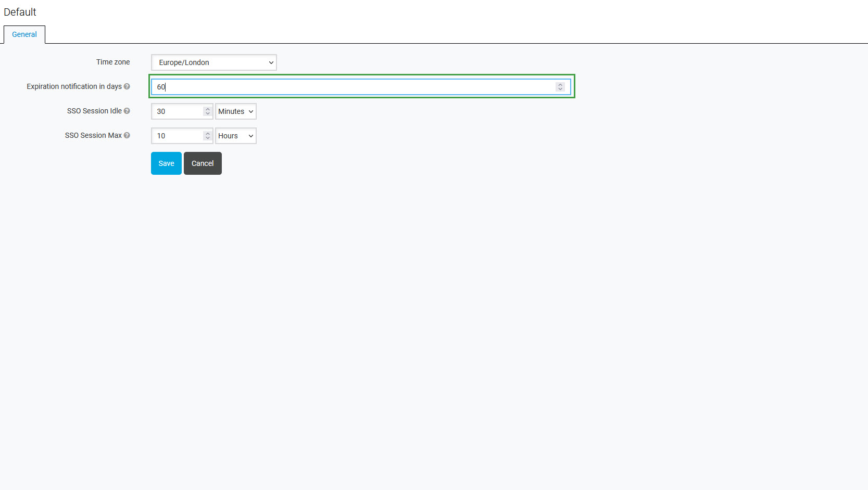
Task: Expand the Hours unit dropdown
Action: click(x=235, y=136)
